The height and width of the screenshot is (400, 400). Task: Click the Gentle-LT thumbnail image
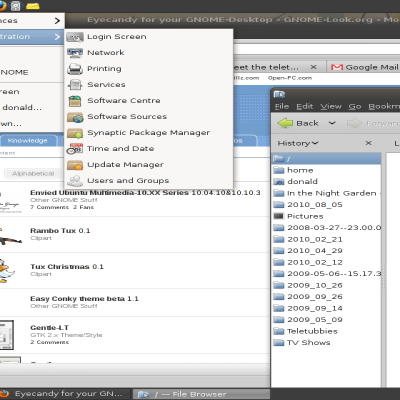tap(6, 335)
